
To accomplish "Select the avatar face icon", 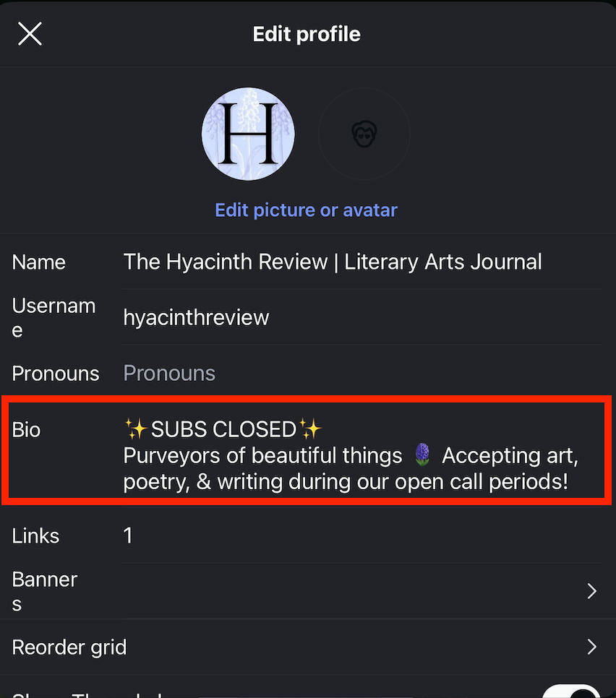I will 364,134.
